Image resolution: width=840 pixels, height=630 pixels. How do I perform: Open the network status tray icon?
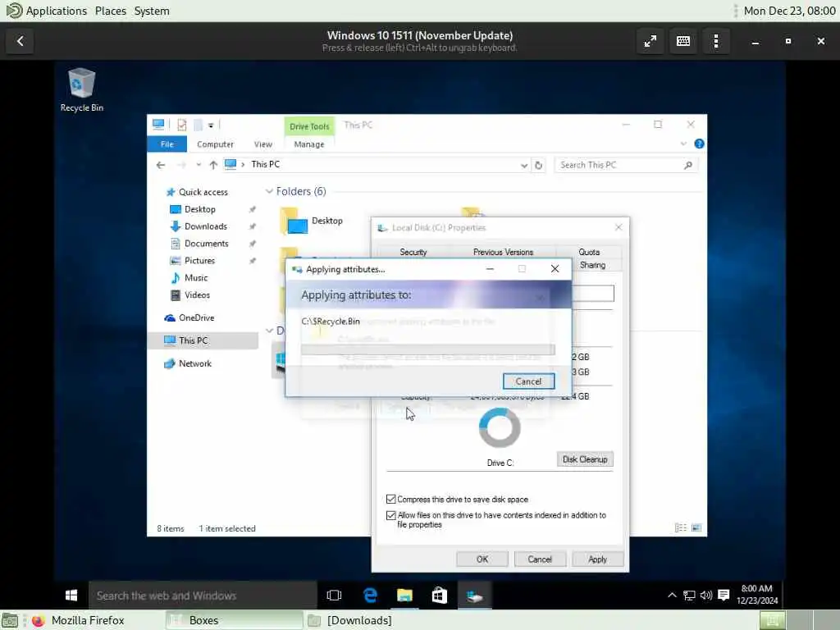coord(689,596)
